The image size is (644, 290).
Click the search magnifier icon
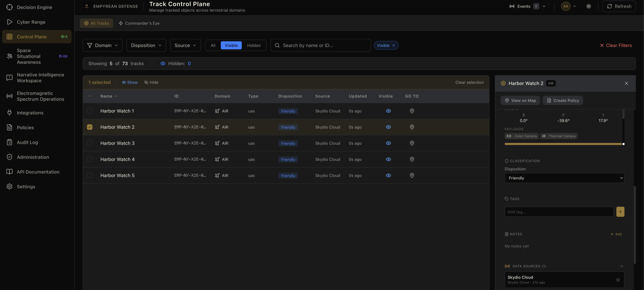(x=277, y=45)
